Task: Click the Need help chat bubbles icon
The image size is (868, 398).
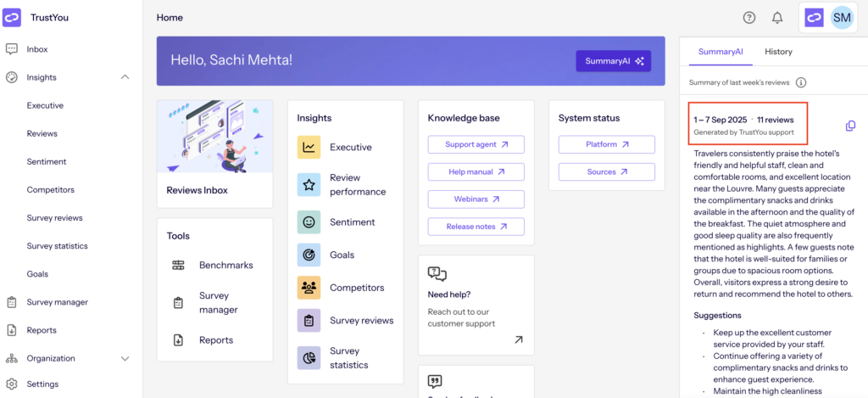Action: click(437, 274)
